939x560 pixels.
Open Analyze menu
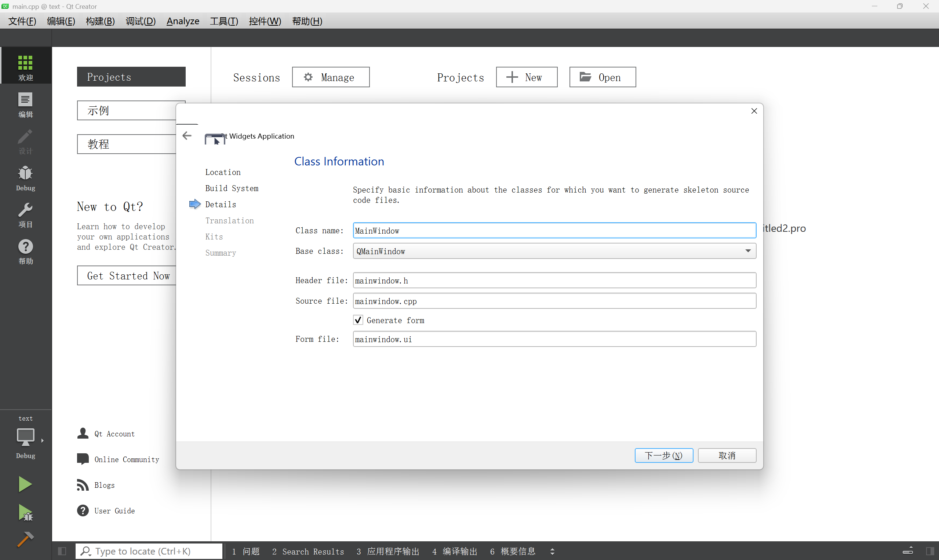183,21
